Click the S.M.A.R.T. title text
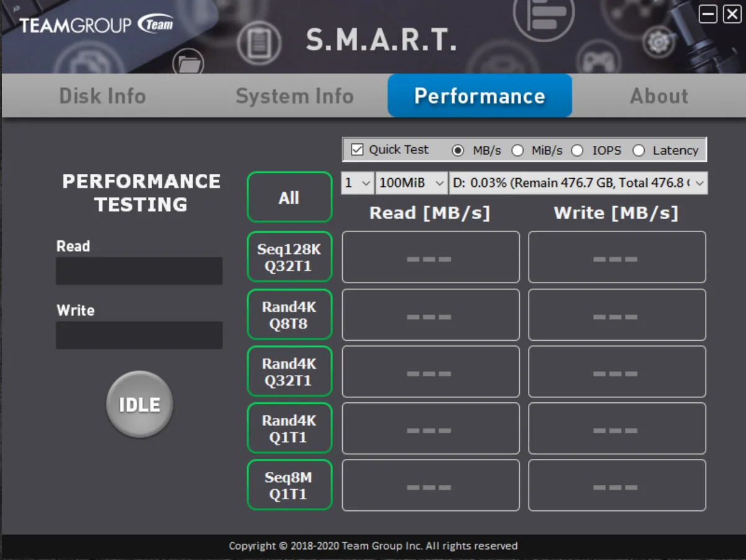The image size is (746, 560). click(381, 40)
